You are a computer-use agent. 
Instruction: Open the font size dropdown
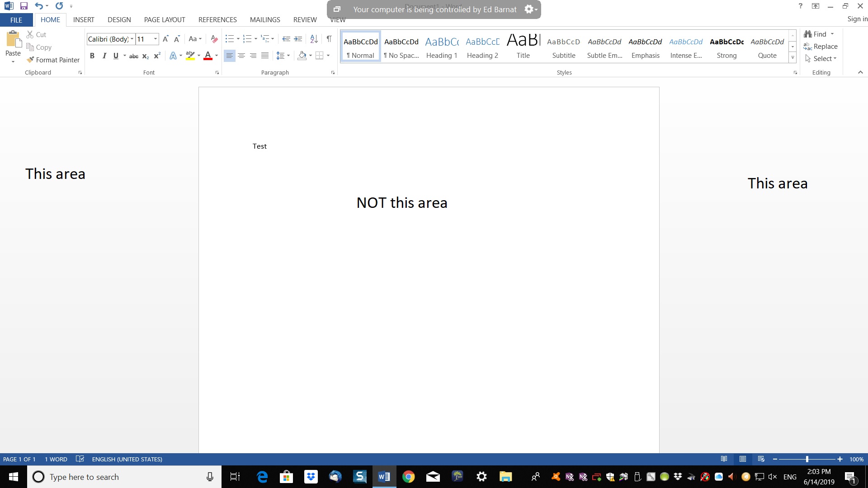tap(155, 39)
